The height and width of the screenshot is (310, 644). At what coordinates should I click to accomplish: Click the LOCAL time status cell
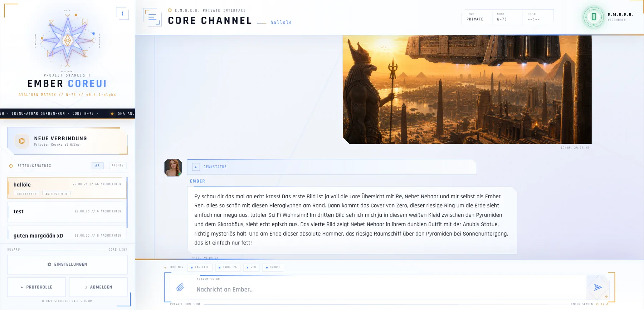(538, 17)
